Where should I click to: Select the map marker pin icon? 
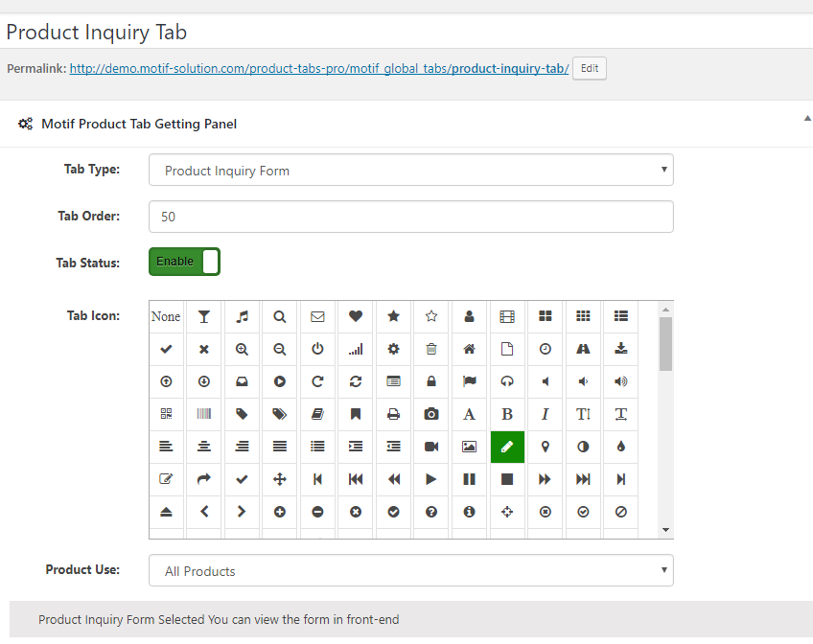(x=545, y=447)
